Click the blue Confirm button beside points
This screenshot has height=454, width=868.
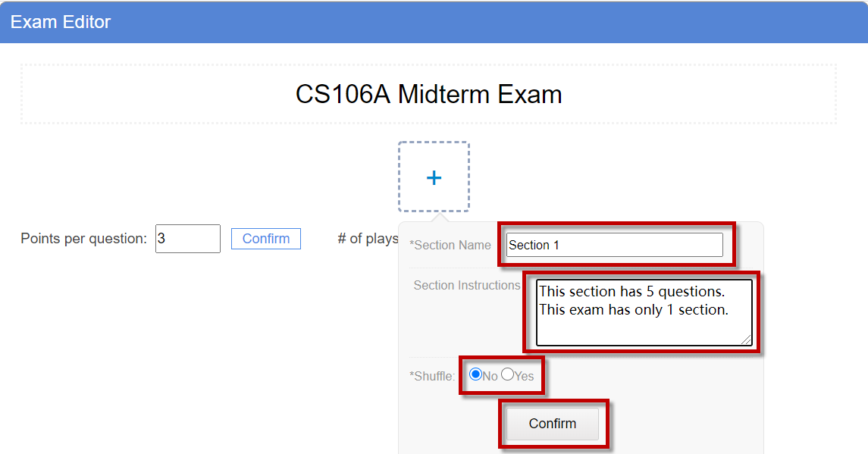(x=266, y=239)
